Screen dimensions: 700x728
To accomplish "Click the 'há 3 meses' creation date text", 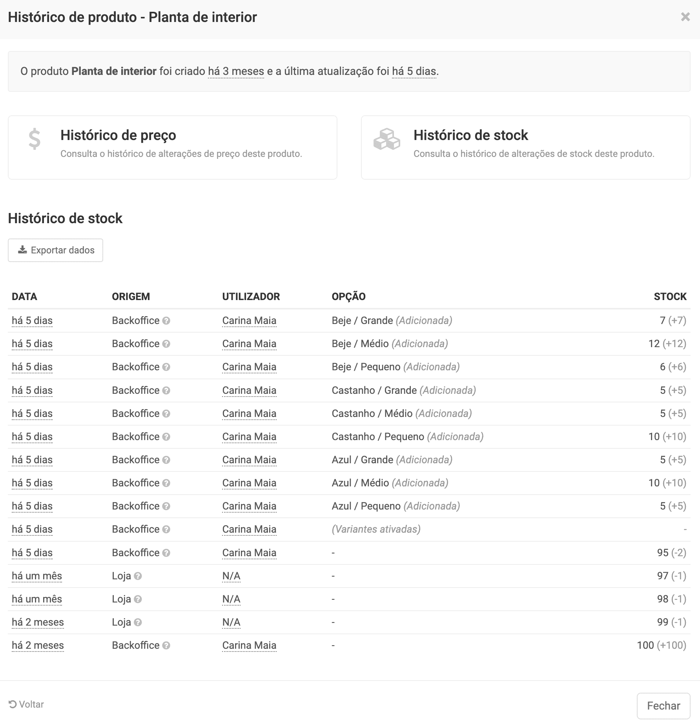I will 236,71.
